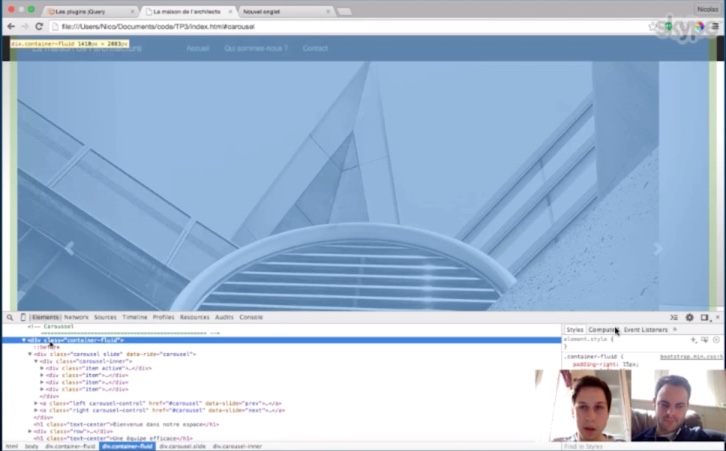This screenshot has height=451, width=726.
Task: Switch to the Timeline panel
Action: tap(135, 317)
